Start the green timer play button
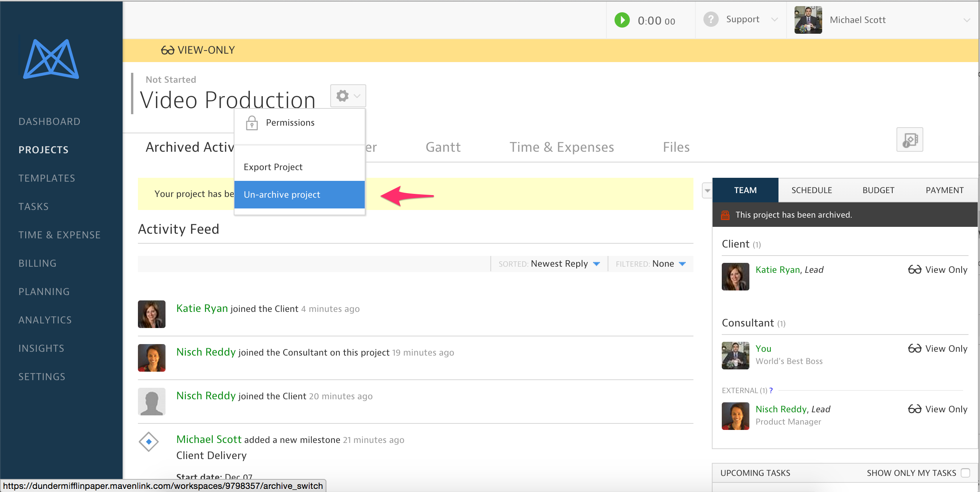 [x=622, y=20]
